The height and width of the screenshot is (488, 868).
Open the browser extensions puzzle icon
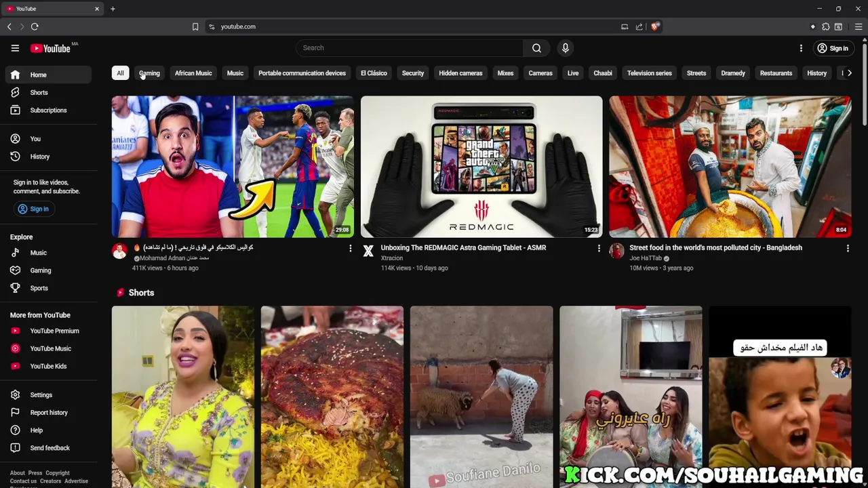(x=825, y=26)
